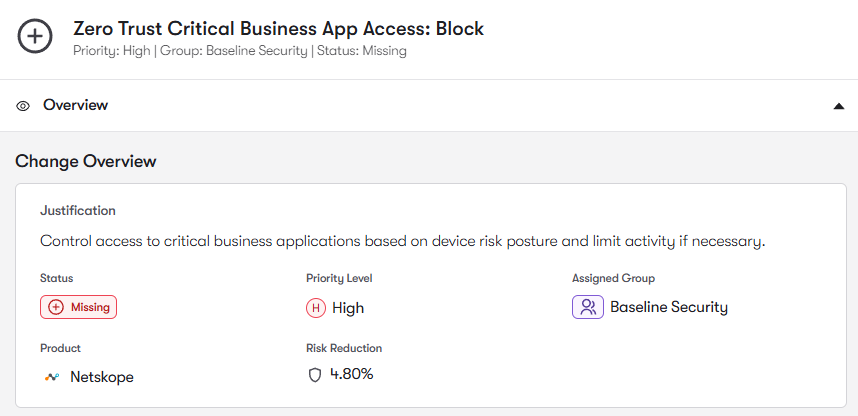858x416 pixels.
Task: Click the Zero Trust policy title
Action: (x=278, y=29)
